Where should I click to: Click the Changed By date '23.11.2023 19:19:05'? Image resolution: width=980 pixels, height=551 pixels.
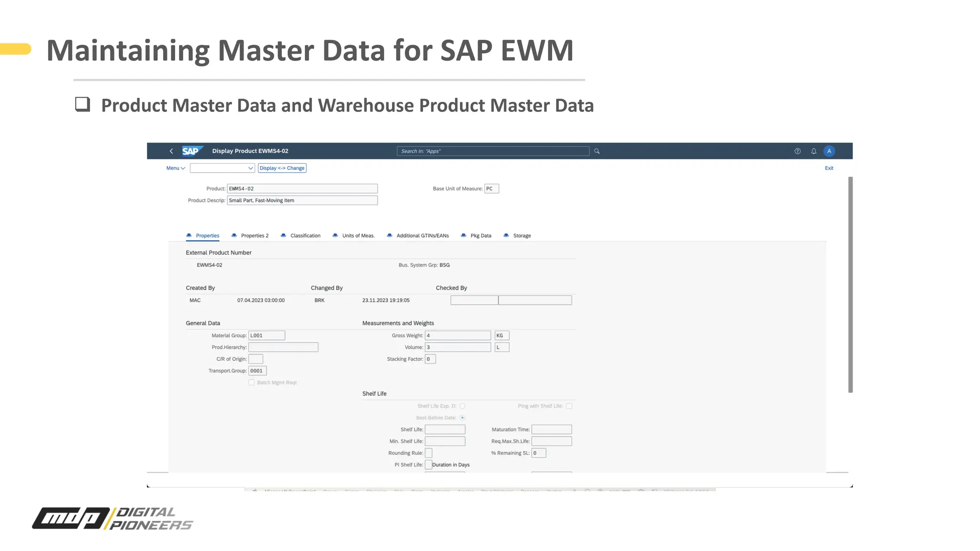[x=386, y=300]
